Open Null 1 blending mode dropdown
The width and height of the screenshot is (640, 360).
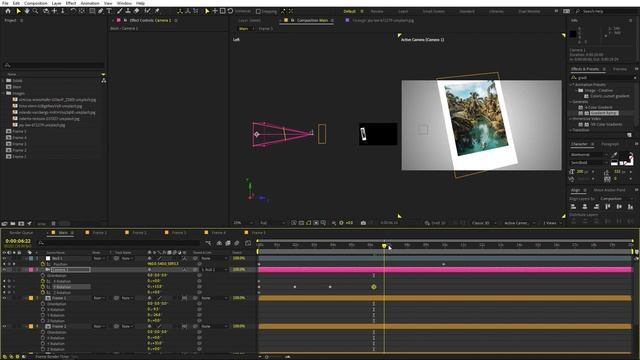coord(98,258)
